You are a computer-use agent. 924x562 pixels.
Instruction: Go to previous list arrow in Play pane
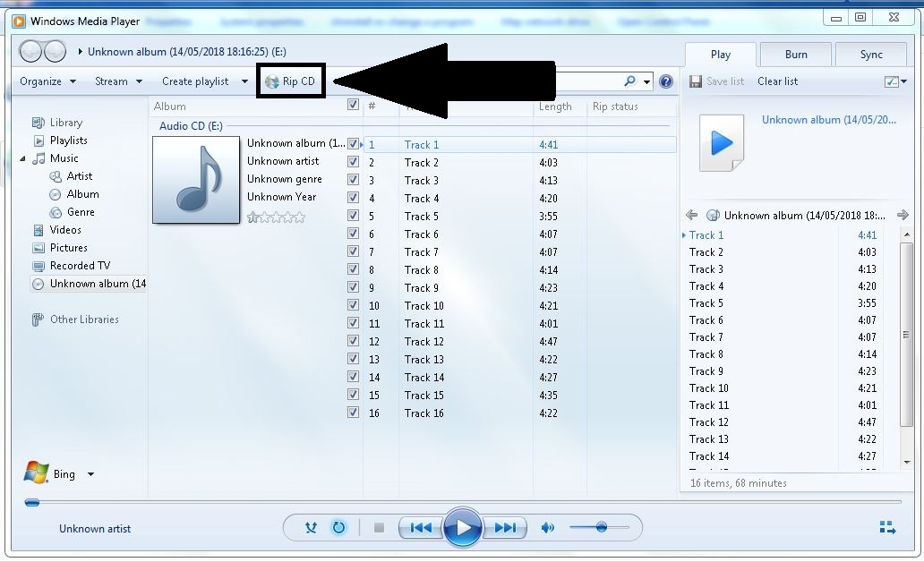692,215
